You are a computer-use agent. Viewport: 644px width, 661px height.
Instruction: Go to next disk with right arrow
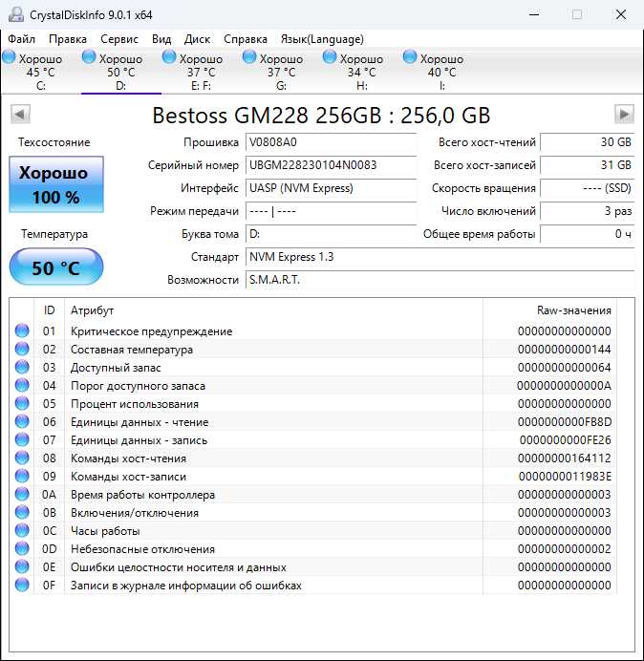point(624,115)
